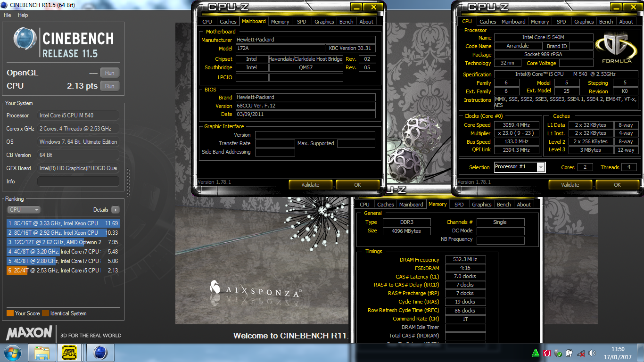Click OK in Mainboard CPU-Z window
This screenshot has height=362, width=644.
pyautogui.click(x=357, y=185)
